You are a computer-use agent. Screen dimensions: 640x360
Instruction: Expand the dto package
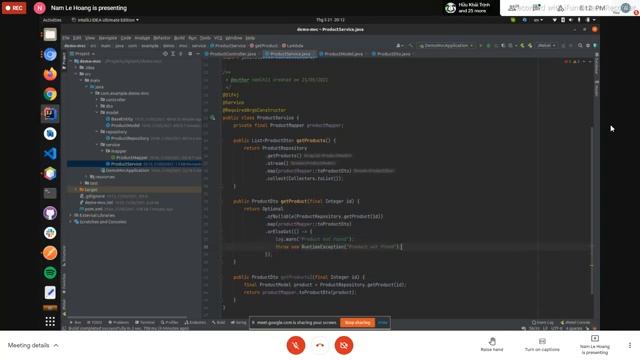pyautogui.click(x=98, y=106)
